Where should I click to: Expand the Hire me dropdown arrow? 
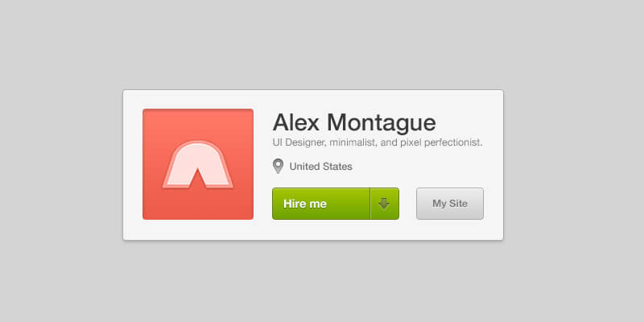coord(384,204)
